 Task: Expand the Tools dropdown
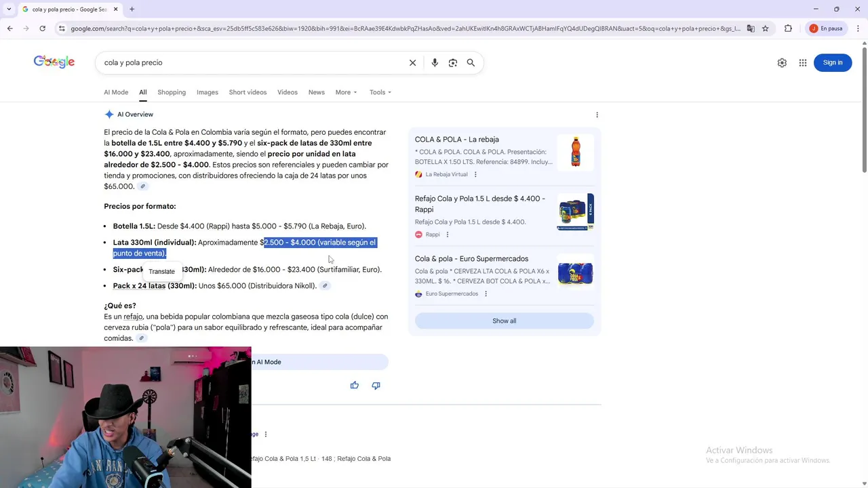coord(380,92)
